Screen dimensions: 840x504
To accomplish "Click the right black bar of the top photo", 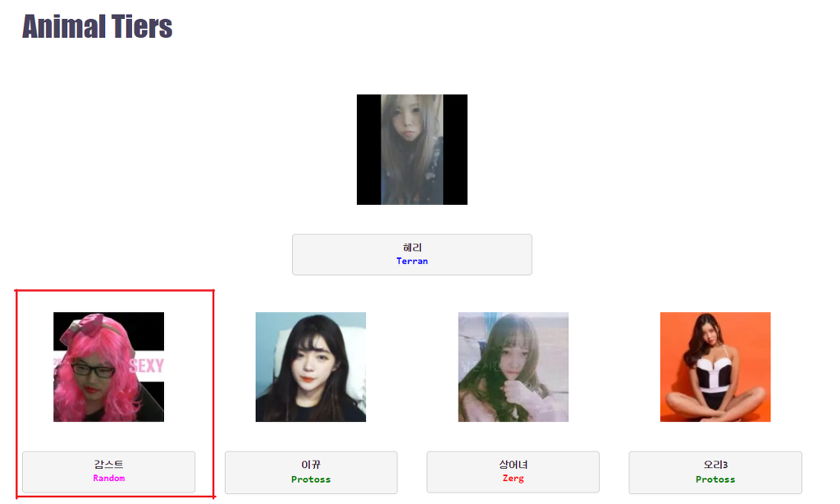I will [x=455, y=150].
